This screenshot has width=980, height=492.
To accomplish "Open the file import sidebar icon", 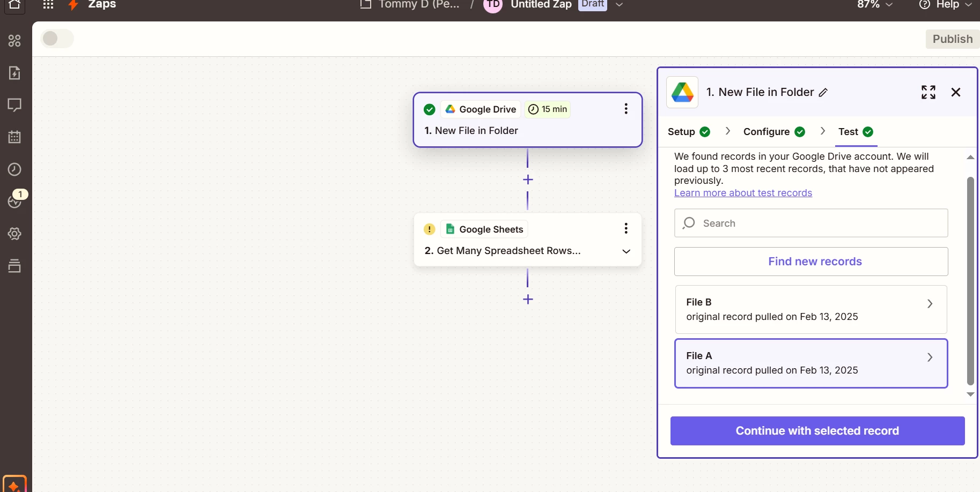I will point(14,73).
